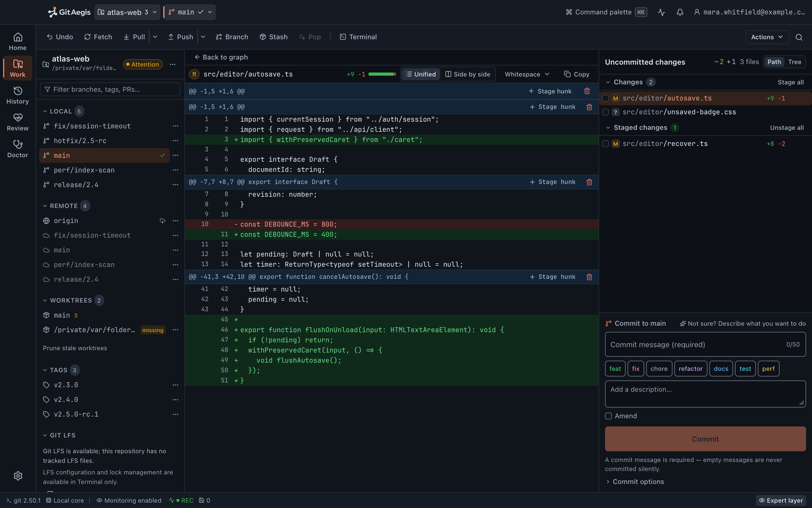
Task: Open more options for tag v2.4.0
Action: (x=175, y=399)
